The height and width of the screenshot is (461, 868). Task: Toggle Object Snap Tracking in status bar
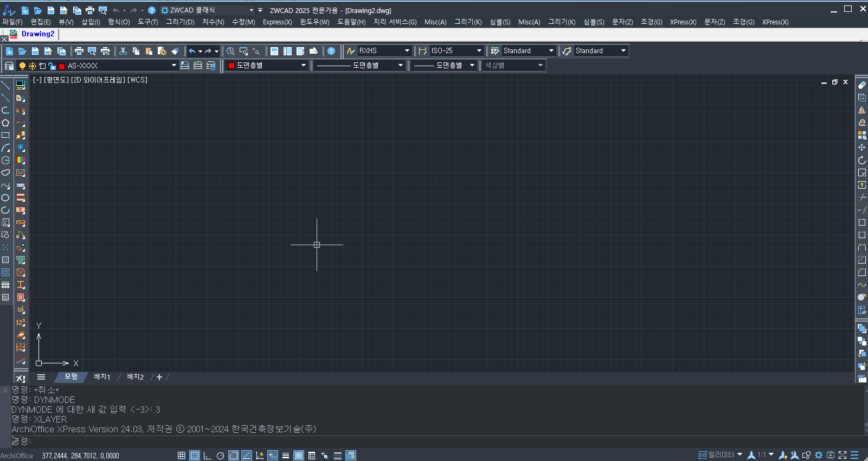tap(247, 456)
